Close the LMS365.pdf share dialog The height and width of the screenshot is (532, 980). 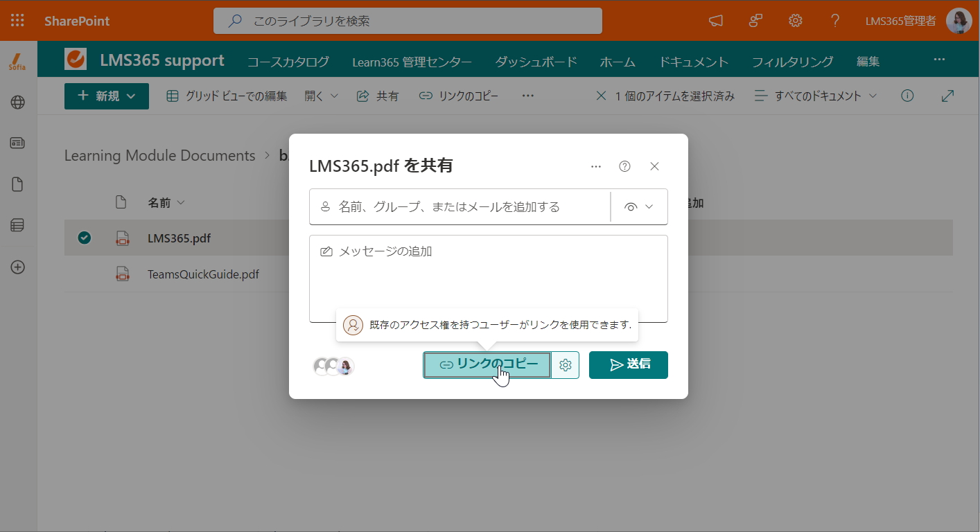[654, 166]
